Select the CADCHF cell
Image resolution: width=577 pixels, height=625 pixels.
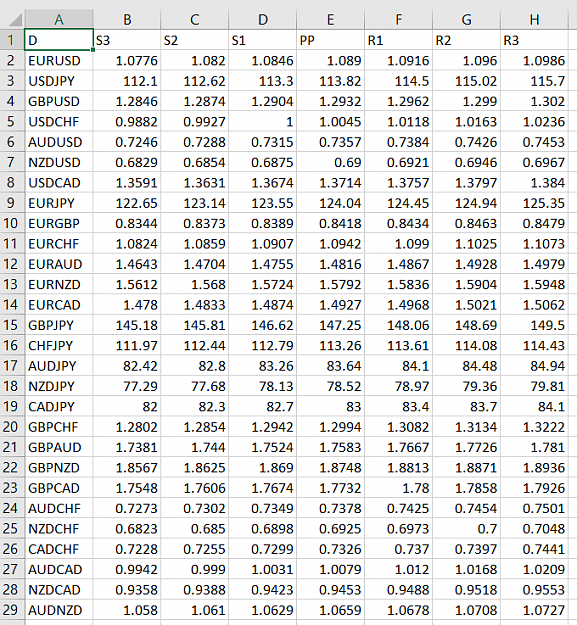point(59,549)
